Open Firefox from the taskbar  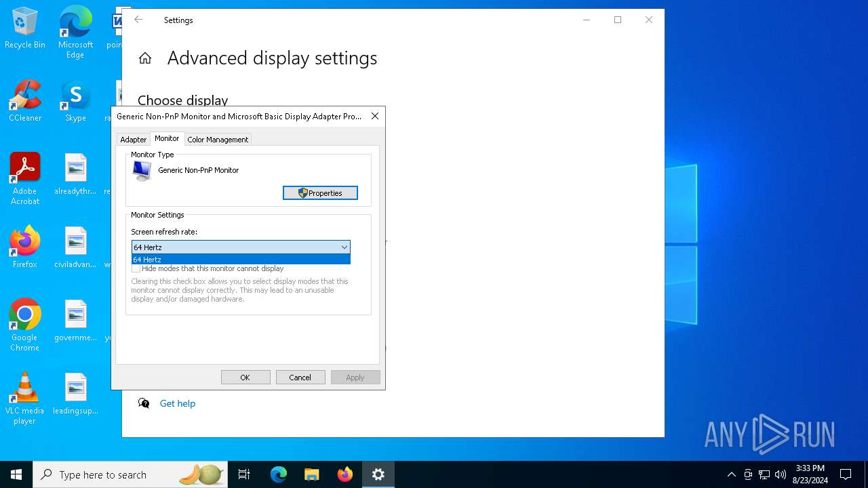(345, 474)
